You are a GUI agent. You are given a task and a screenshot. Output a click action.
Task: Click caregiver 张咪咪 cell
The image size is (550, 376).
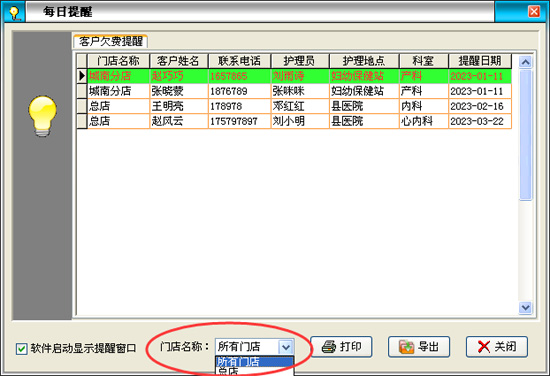point(300,91)
